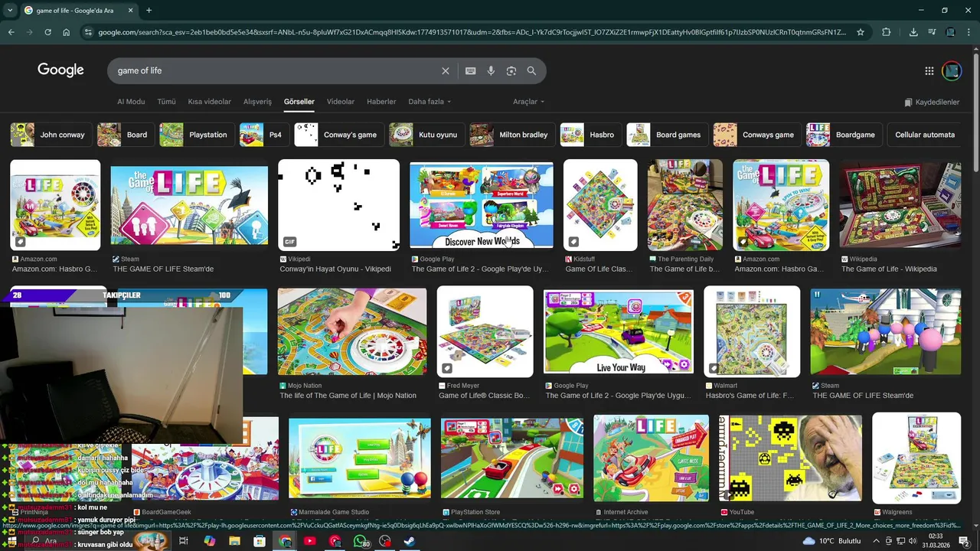Open a new browser tab with plus
This screenshot has height=551, width=980.
click(x=149, y=11)
